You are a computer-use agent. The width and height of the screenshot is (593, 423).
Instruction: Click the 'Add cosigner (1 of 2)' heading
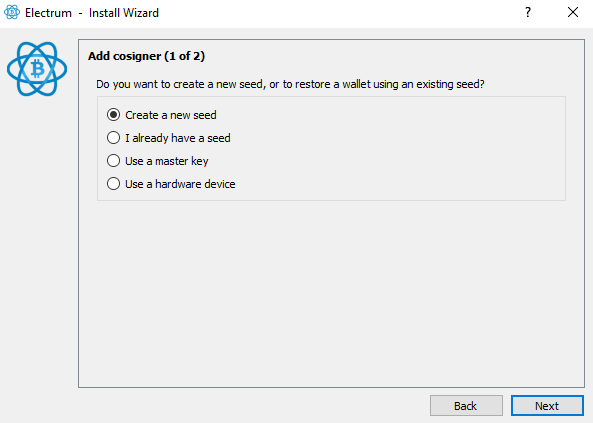146,56
